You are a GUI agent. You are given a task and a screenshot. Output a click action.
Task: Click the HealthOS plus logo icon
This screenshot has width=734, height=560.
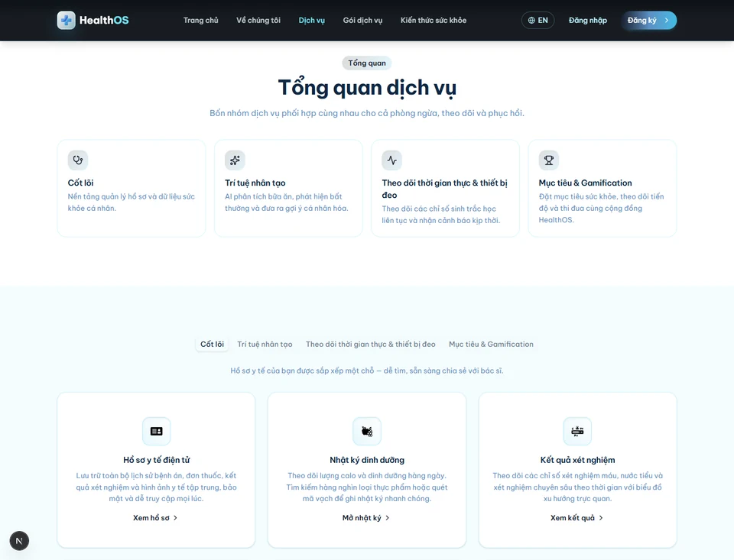(x=66, y=20)
